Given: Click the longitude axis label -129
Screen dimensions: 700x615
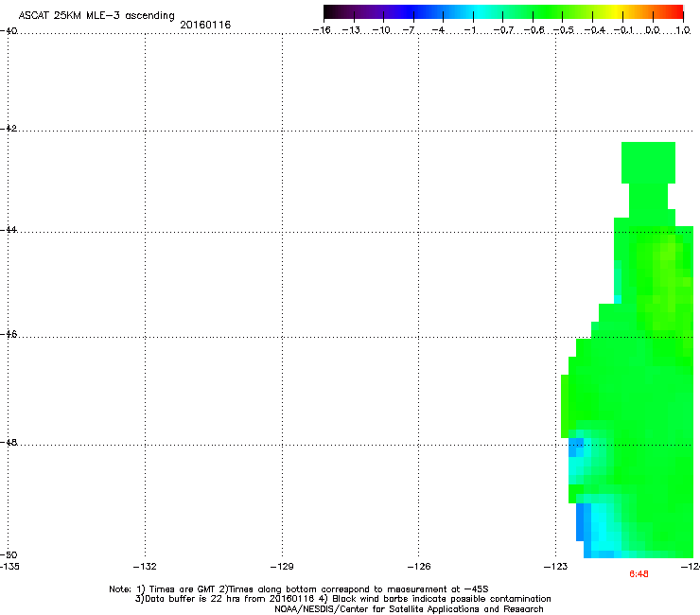Looking at the screenshot, I should click(x=282, y=567).
